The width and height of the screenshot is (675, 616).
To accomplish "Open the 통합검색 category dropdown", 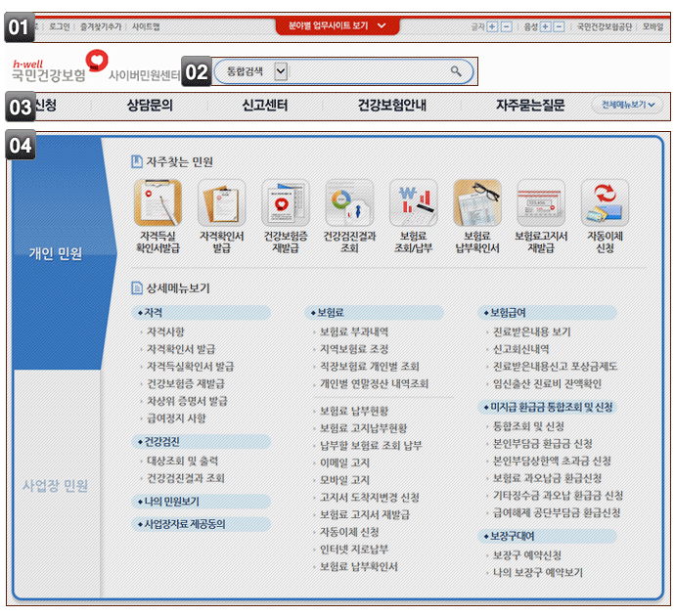I will (x=281, y=71).
